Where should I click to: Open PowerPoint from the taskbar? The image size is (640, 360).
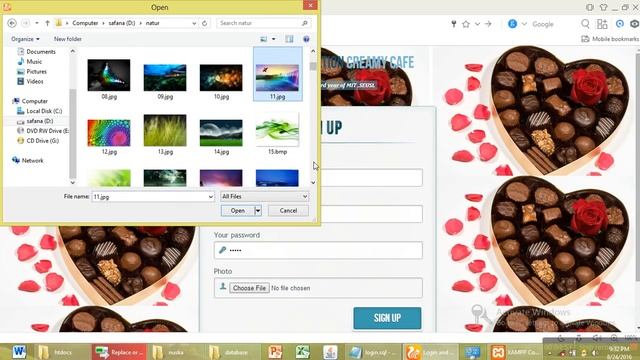(x=276, y=352)
